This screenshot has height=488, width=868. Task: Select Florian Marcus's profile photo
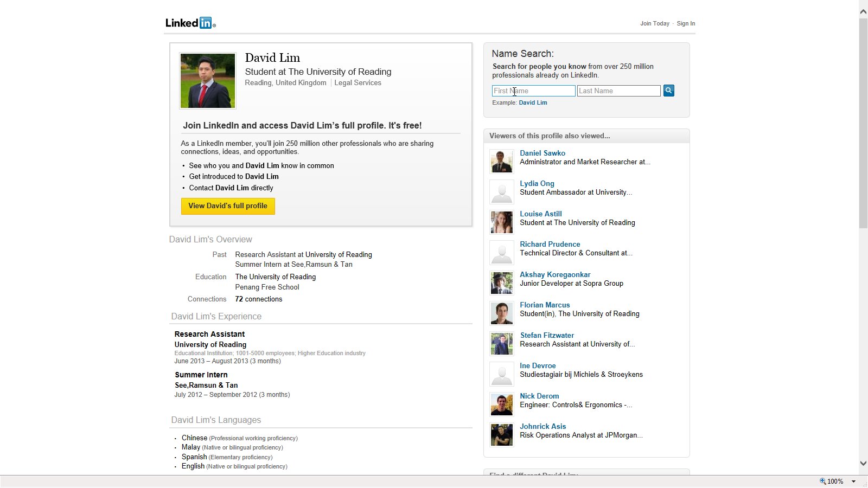501,313
